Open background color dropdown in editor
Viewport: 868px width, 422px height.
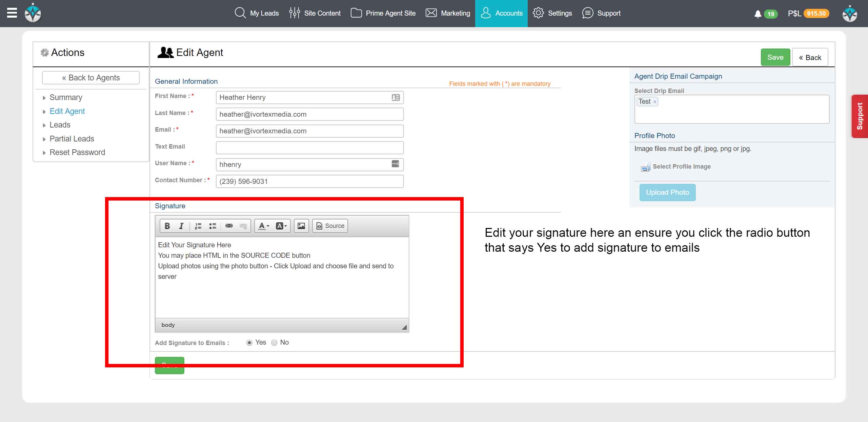(x=281, y=226)
